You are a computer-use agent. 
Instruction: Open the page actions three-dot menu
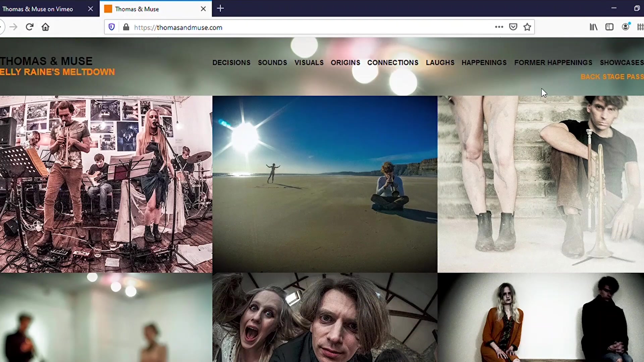[499, 27]
